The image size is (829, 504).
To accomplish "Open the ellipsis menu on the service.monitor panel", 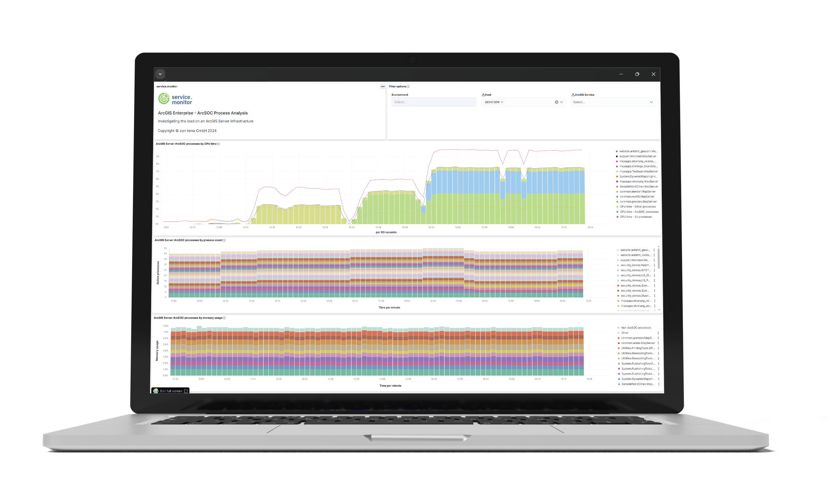I will pos(382,86).
